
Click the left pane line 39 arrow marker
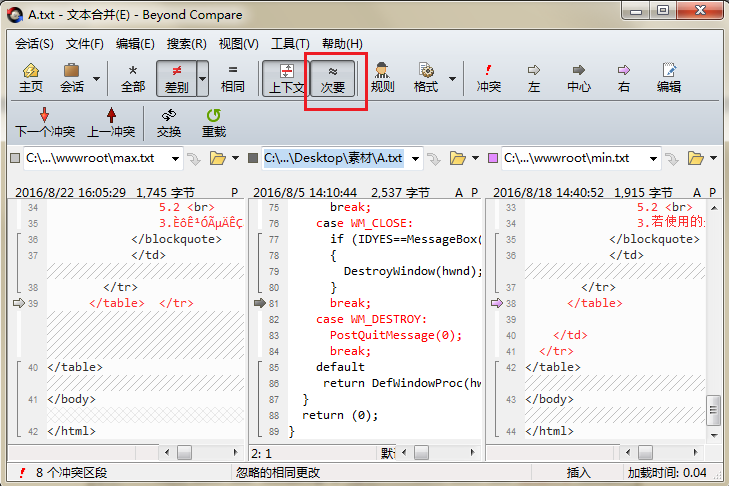[x=18, y=303]
